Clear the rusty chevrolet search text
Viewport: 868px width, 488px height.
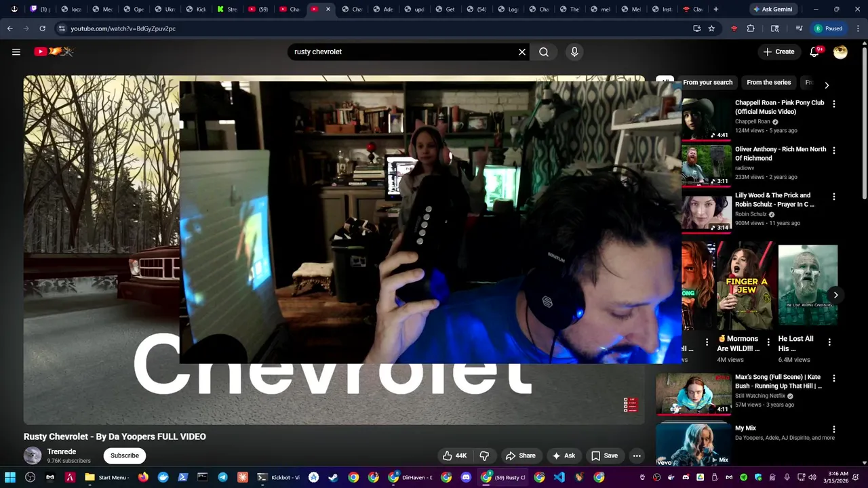click(522, 52)
